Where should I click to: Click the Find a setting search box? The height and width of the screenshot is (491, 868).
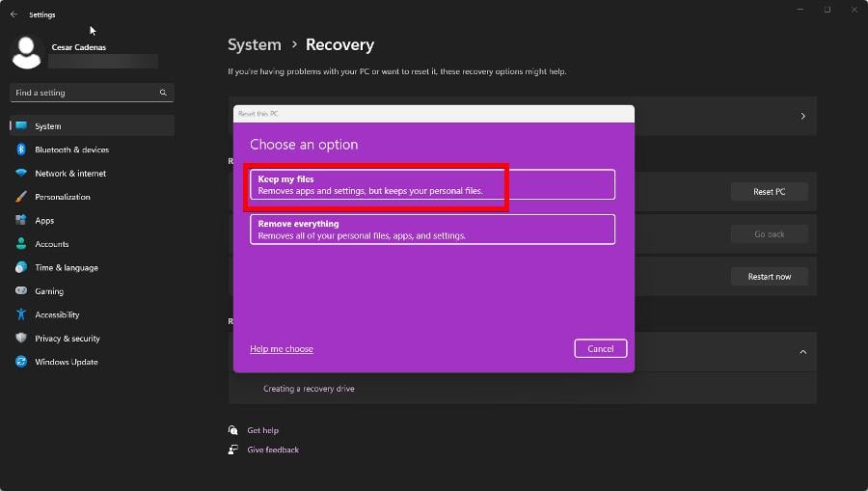(x=92, y=93)
